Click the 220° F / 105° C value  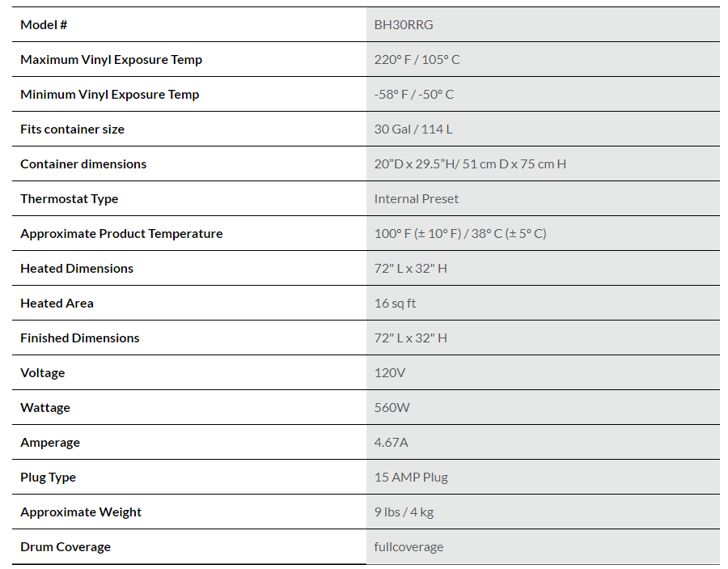417,60
